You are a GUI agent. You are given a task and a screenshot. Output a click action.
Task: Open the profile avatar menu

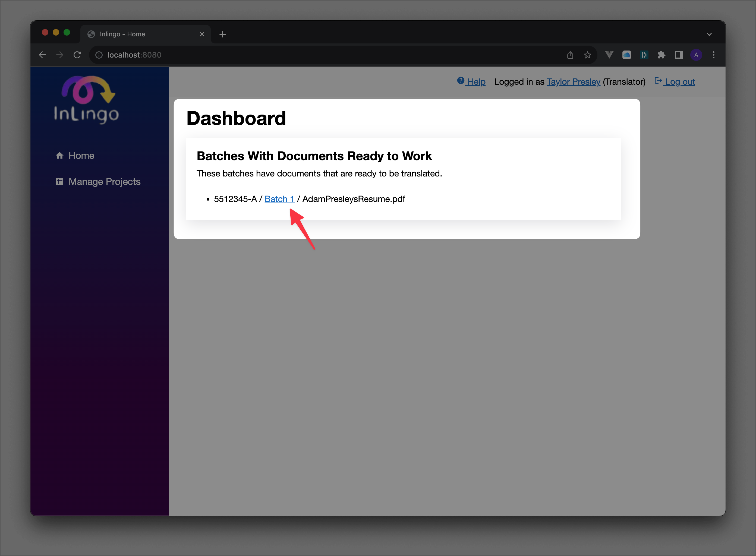[x=696, y=55]
